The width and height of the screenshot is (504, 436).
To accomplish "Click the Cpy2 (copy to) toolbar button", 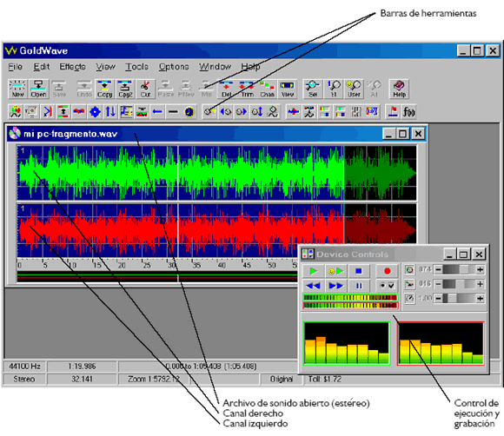I will [125, 89].
